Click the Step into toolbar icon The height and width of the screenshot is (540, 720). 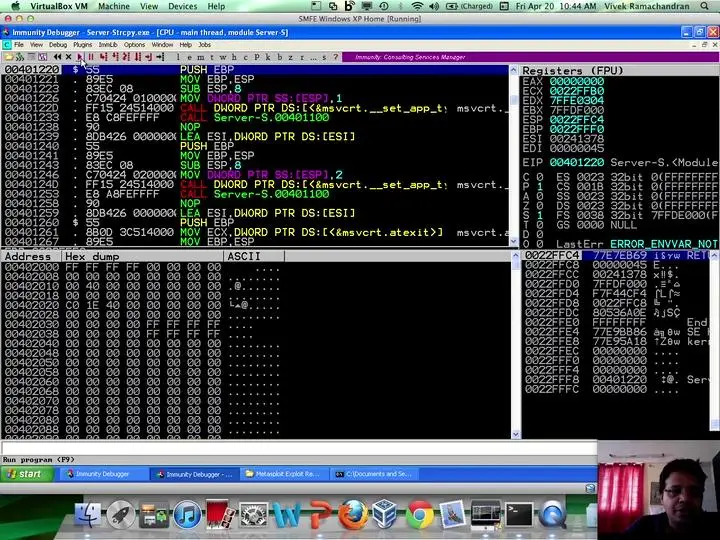point(104,57)
